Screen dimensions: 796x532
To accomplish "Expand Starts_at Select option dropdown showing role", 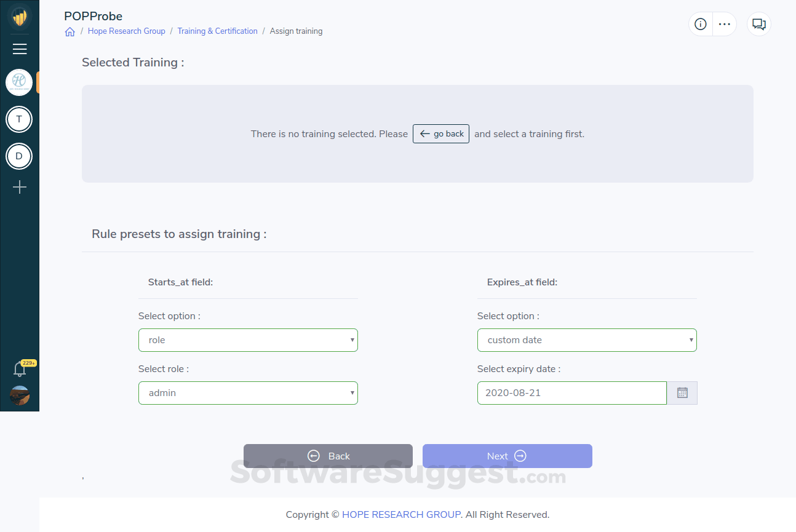I will 248,340.
